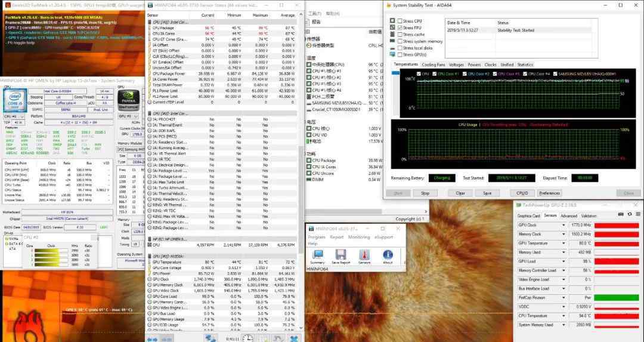Select the CPU Package power row in AIDA64
Image resolution: width=644 pixels, height=342 pixels.
(x=344, y=161)
